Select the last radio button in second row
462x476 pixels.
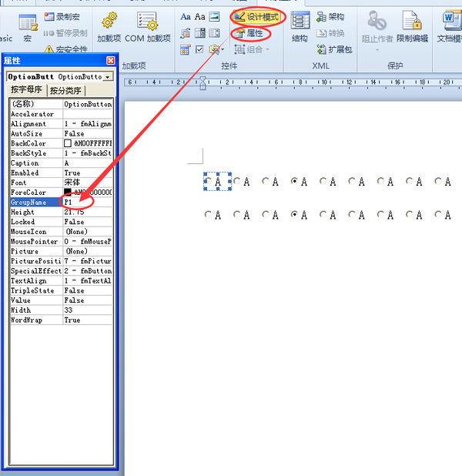click(437, 215)
